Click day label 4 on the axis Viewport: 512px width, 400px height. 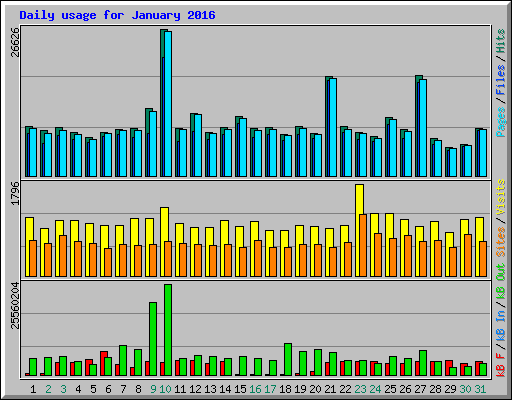78,389
